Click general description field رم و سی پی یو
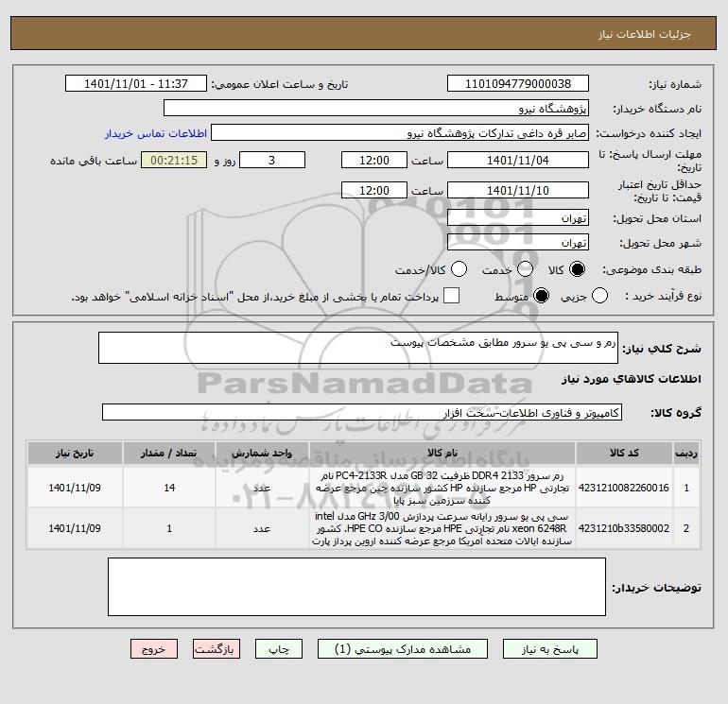Screen dimensions: 728x704 (358, 348)
